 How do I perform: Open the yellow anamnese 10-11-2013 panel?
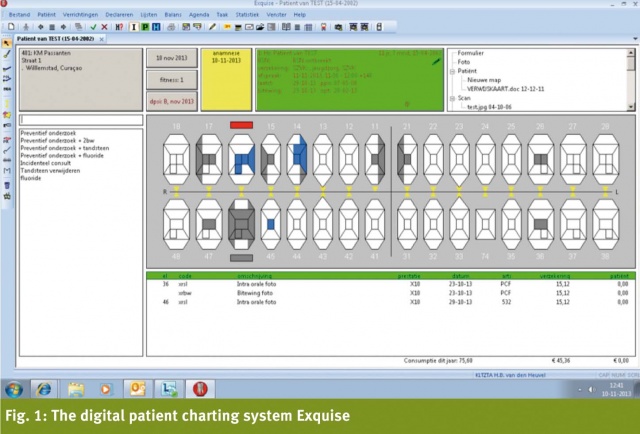click(x=226, y=80)
